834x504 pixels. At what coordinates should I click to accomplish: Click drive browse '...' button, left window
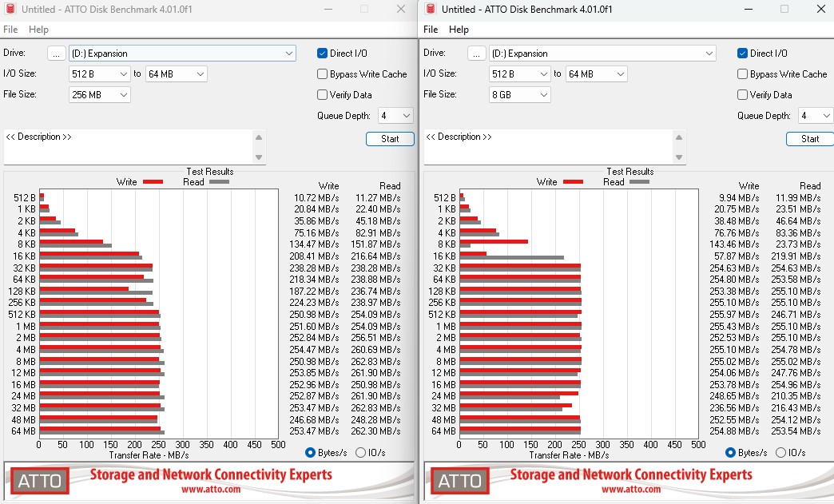pos(57,54)
